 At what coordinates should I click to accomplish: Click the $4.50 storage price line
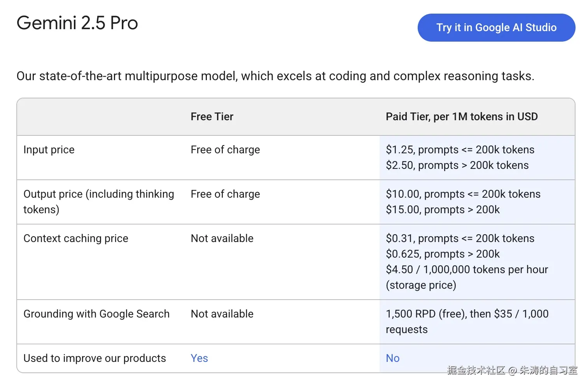point(467,270)
